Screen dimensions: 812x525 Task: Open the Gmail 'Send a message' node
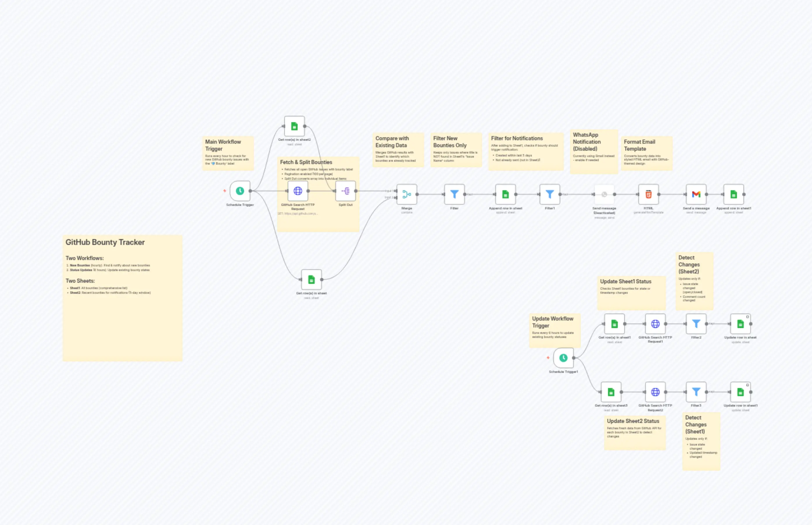(x=696, y=194)
